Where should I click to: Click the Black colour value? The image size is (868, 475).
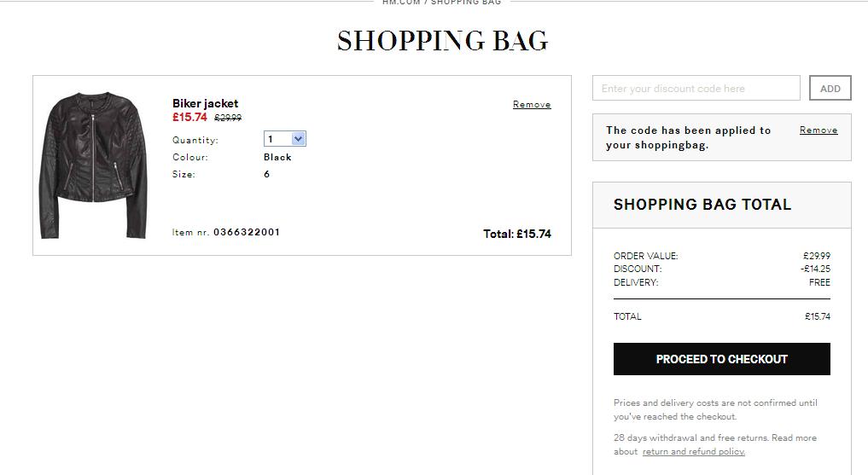click(x=277, y=157)
